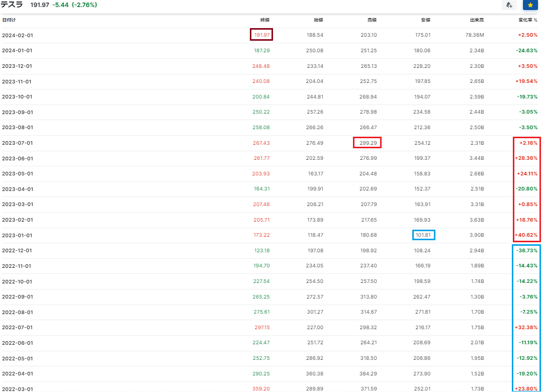Click closing price 194.70

261,266
